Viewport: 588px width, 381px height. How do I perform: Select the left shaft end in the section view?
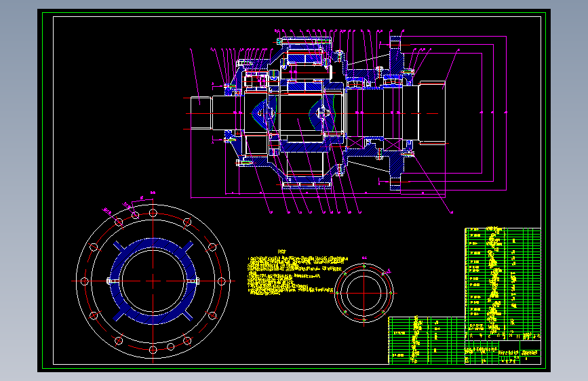coord(201,113)
